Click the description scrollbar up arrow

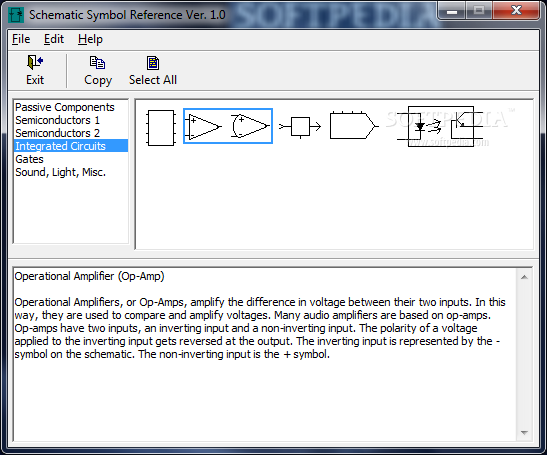pyautogui.click(x=524, y=277)
